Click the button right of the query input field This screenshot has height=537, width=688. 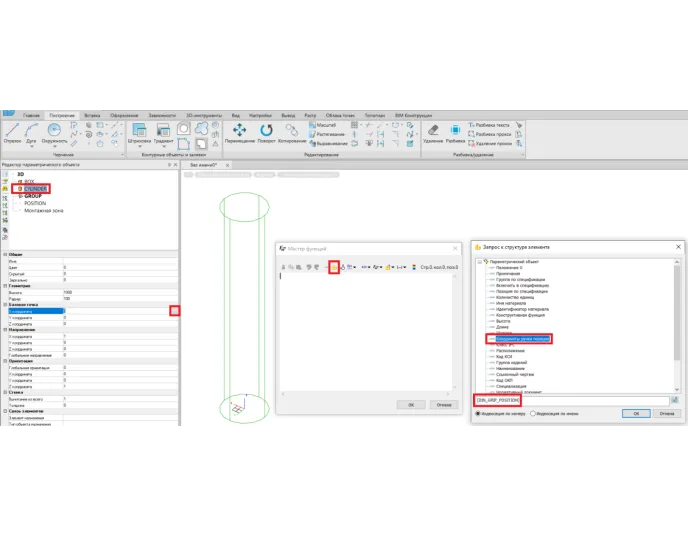(674, 400)
